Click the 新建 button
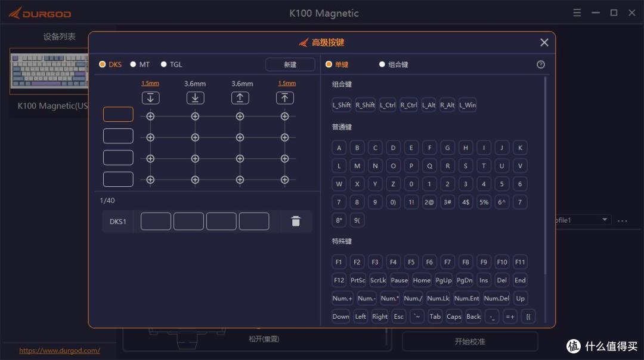 [290, 64]
